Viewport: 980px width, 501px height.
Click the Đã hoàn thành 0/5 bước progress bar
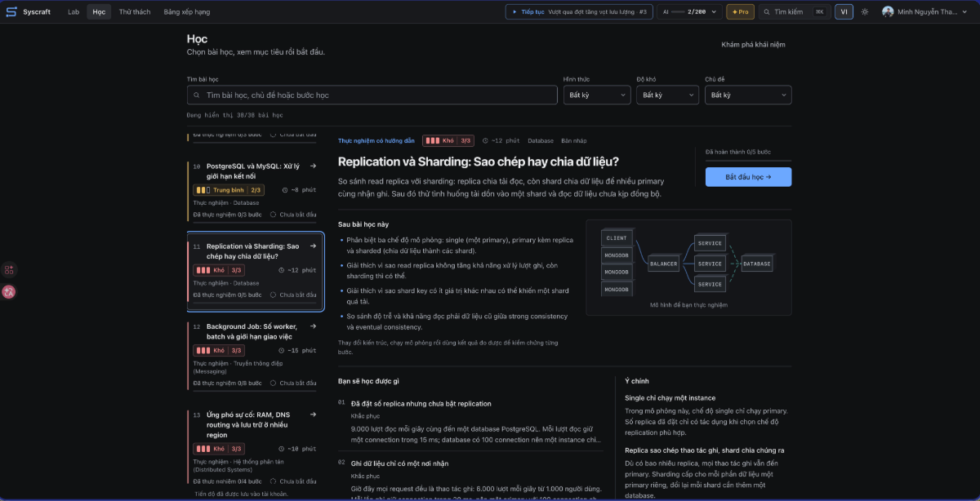coord(748,160)
